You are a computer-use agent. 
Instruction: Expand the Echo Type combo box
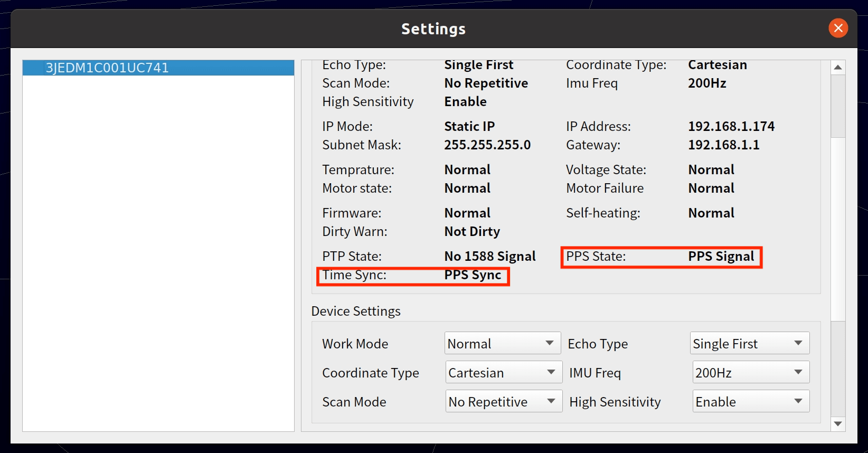[x=749, y=343]
